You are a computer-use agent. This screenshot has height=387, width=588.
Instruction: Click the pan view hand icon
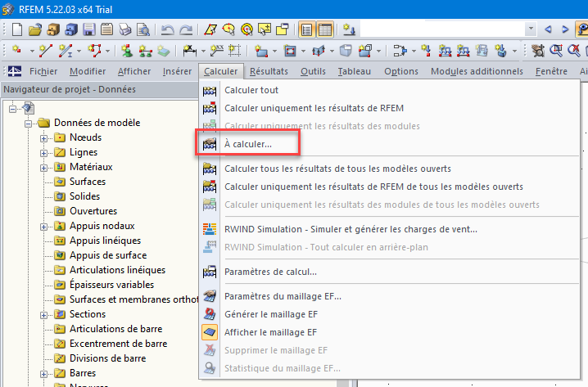point(538,50)
